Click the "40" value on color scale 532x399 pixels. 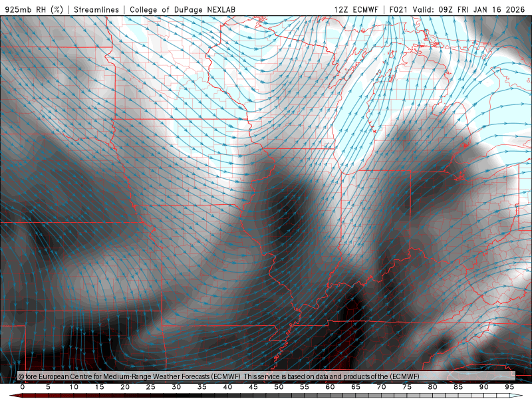pyautogui.click(x=227, y=387)
